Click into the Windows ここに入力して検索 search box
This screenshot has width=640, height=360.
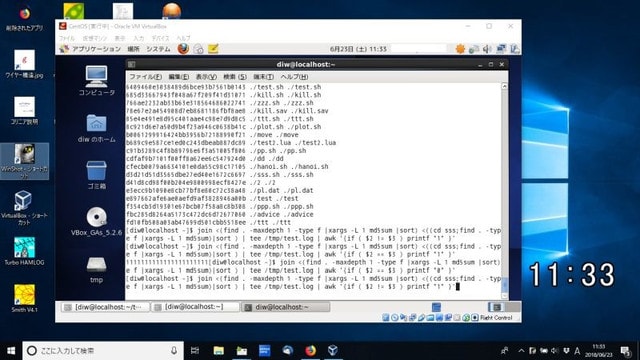point(103,351)
